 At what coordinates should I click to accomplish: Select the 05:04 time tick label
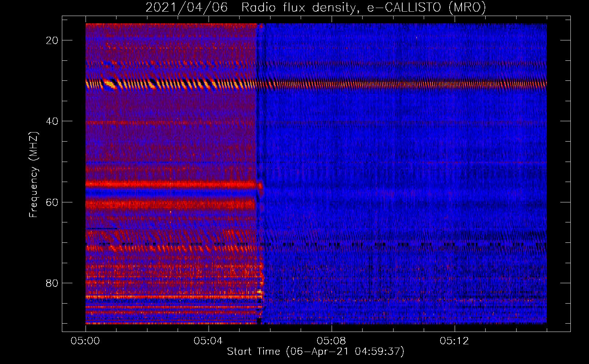pyautogui.click(x=208, y=341)
